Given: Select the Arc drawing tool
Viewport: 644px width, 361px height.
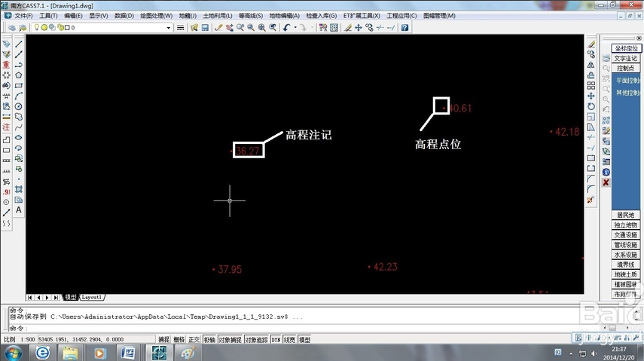Looking at the screenshot, I should [x=19, y=96].
